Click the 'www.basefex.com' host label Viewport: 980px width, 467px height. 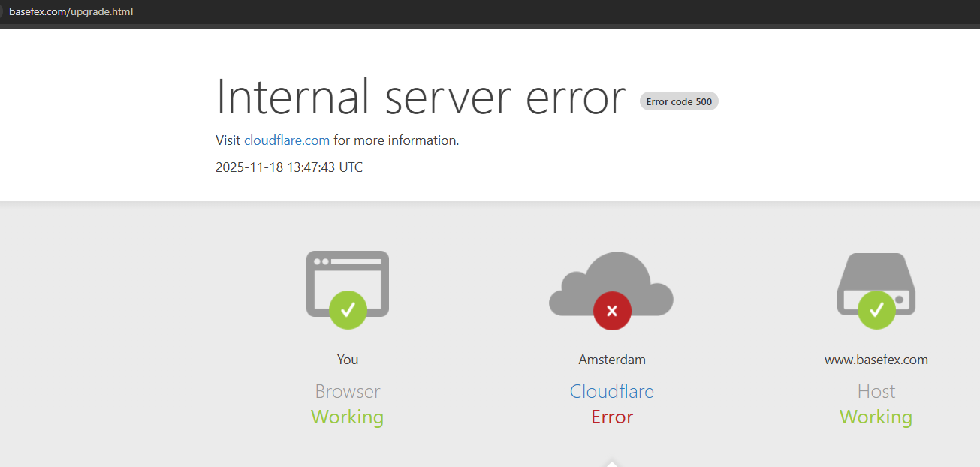tap(876, 360)
